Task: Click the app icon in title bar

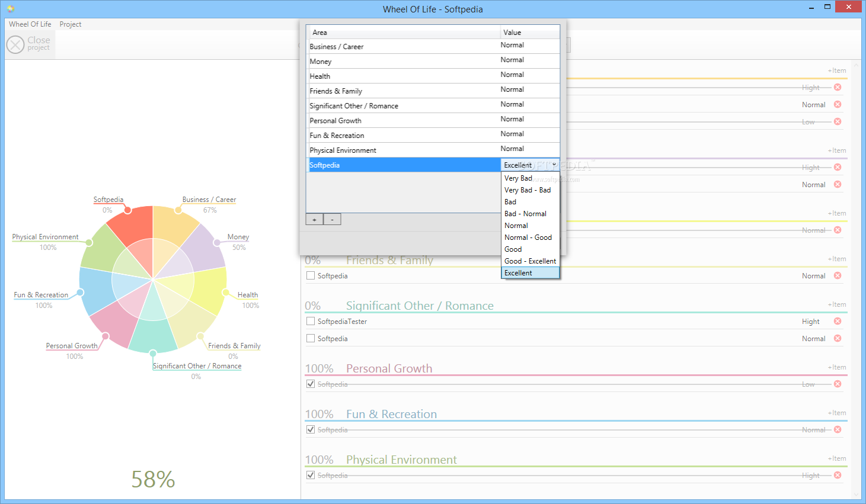Action: [10, 8]
